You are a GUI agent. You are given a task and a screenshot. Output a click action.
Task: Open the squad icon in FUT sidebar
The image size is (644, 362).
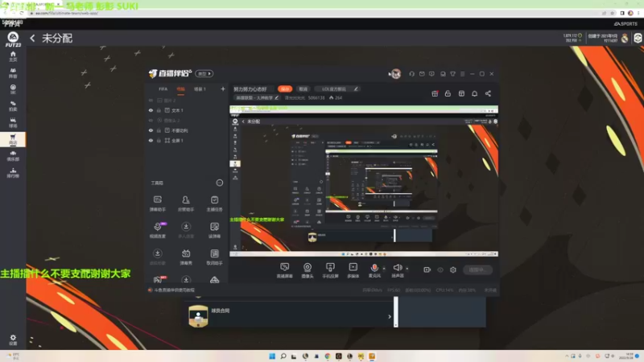(x=13, y=73)
